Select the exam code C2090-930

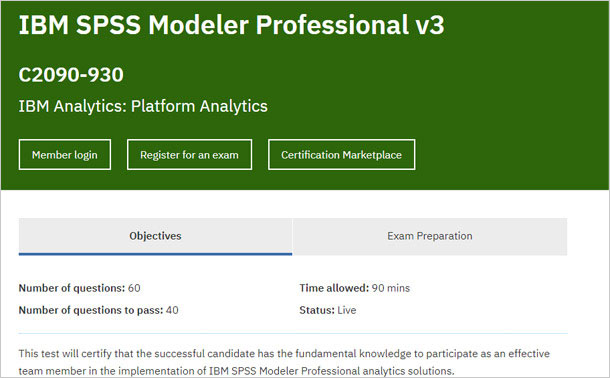71,75
